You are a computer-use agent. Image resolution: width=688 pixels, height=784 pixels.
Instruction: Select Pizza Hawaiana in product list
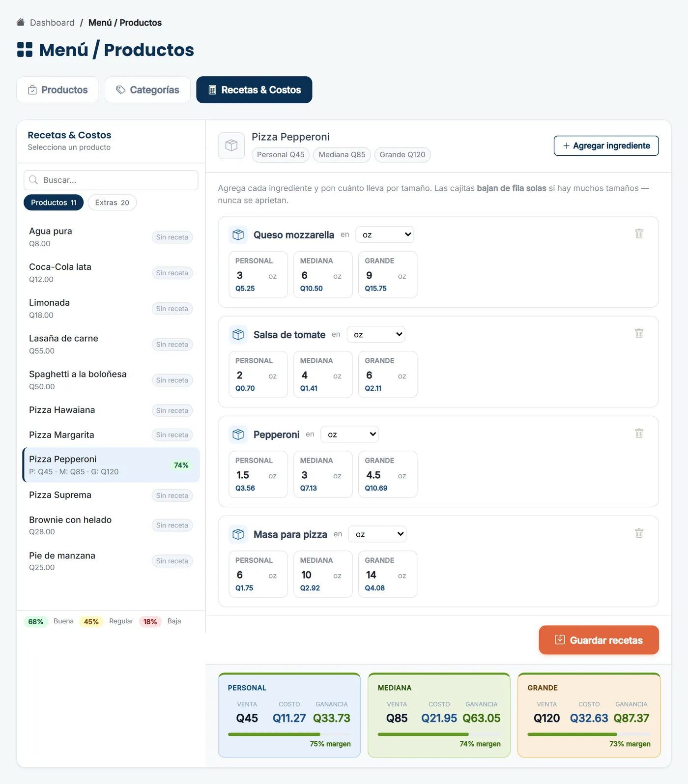[x=111, y=410]
